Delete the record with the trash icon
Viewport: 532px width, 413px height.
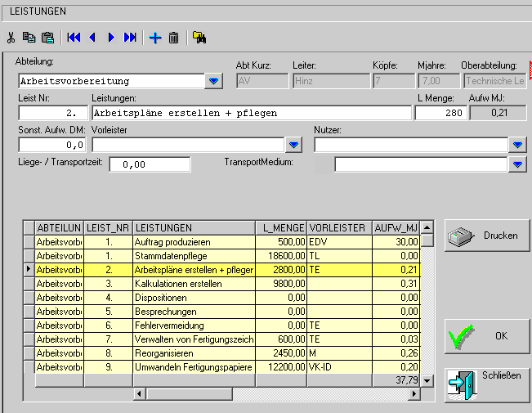coord(174,38)
